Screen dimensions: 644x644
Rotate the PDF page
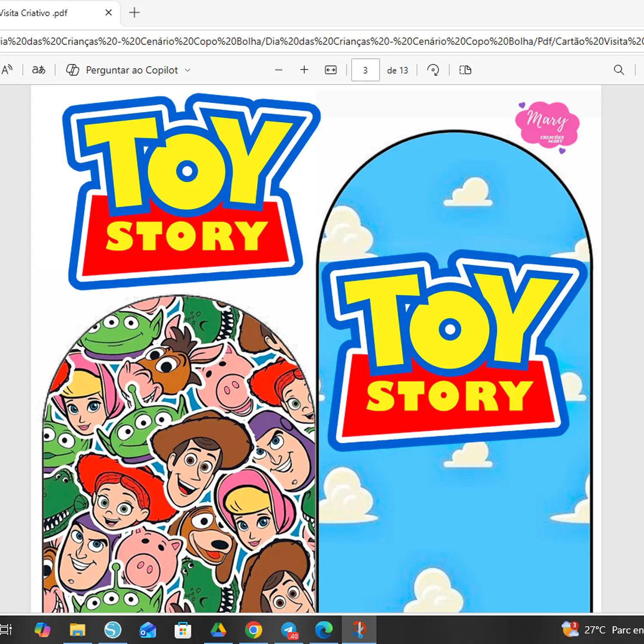433,70
